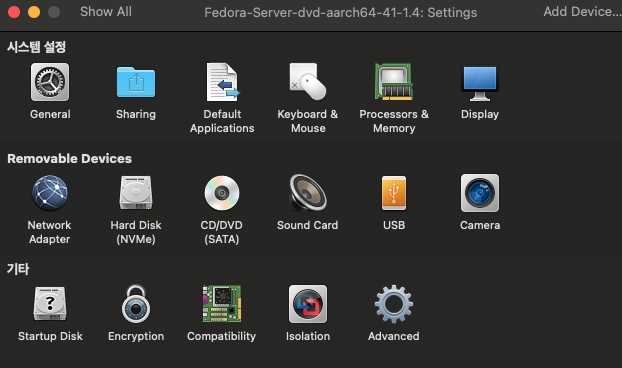
Task: Open the Display settings icon
Action: coord(480,83)
